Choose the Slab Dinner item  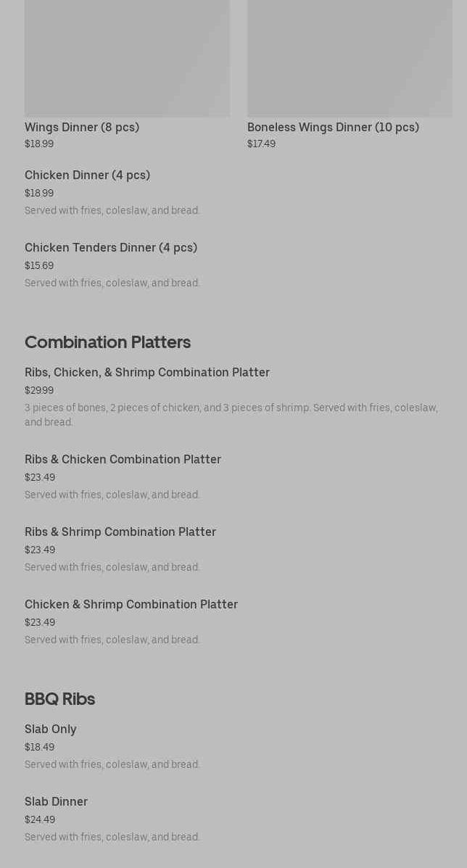point(56,802)
